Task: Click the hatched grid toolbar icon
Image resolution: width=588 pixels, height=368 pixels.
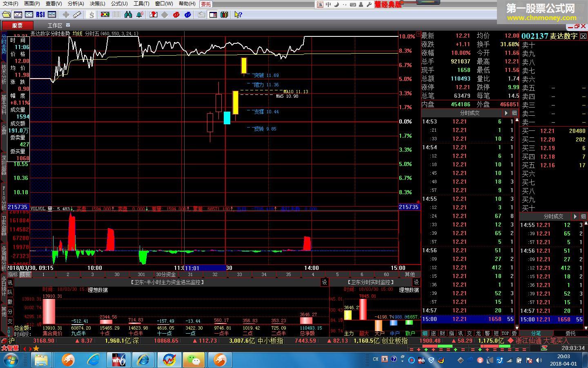Action: pyautogui.click(x=117, y=15)
